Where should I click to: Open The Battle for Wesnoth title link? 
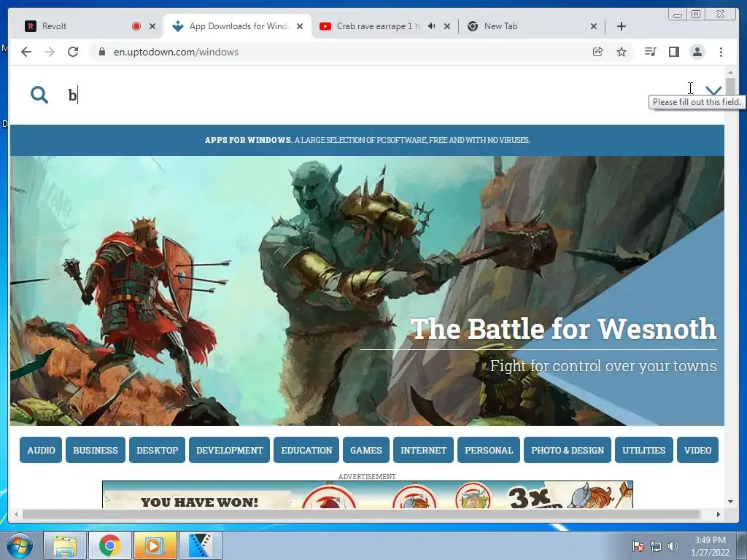point(563,329)
